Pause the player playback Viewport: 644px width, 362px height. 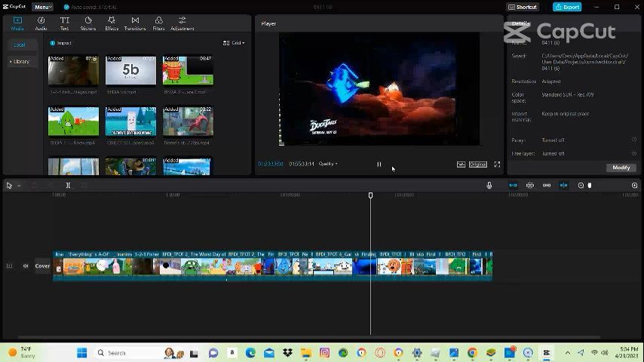(x=379, y=164)
